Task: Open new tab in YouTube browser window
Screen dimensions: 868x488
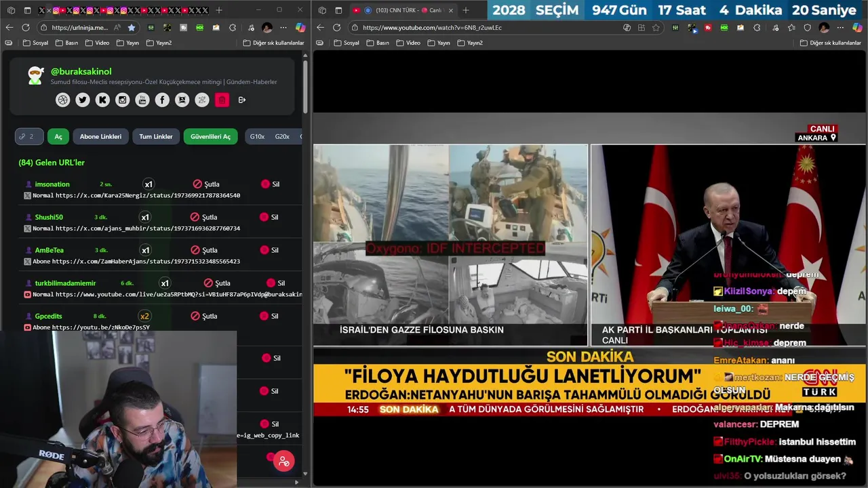Action: click(465, 10)
